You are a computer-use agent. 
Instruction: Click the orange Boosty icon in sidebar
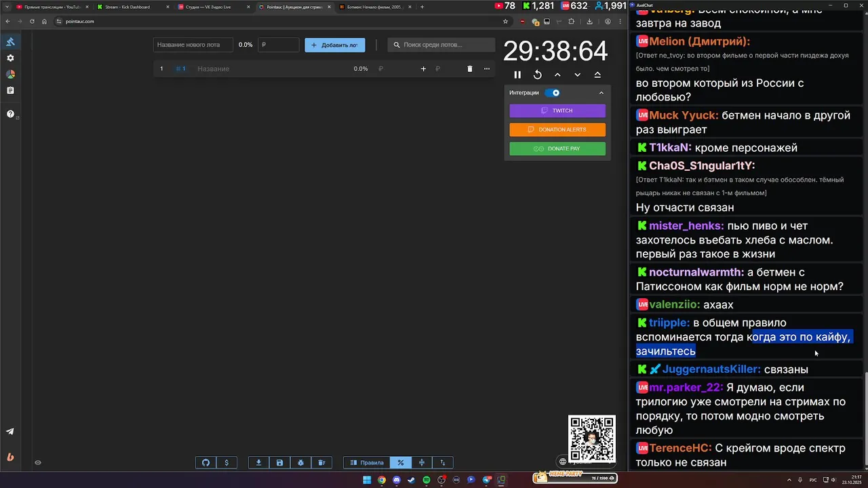pos(10,457)
